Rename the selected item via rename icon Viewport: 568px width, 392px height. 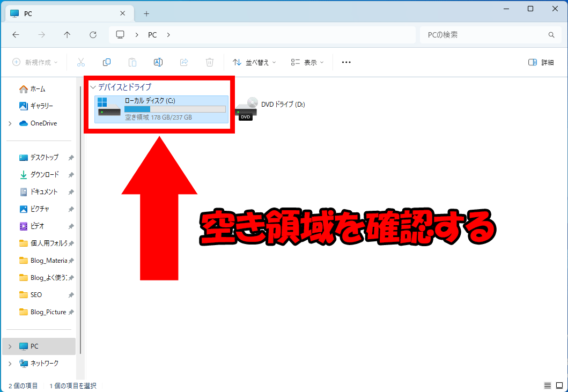(x=158, y=62)
